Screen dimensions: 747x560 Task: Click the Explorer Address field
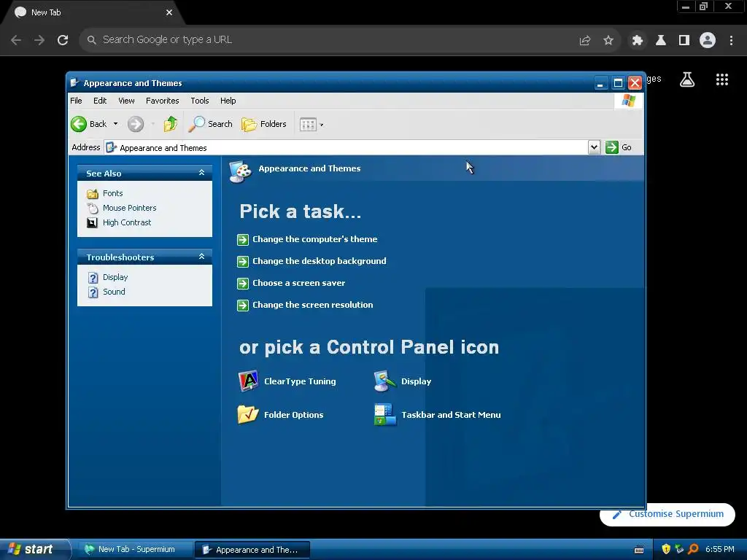(347, 147)
